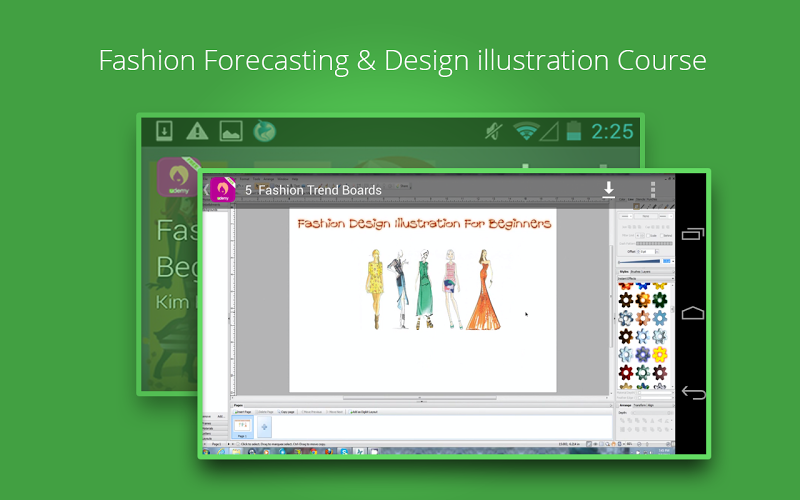Tap the battery status icon
The height and width of the screenshot is (500, 800).
(573, 131)
